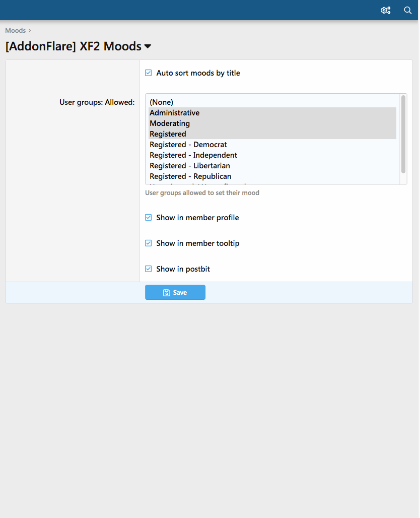Click the [AddonFlare] XF2 Moods heading
Viewport: 420px width, 518px height.
point(73,47)
